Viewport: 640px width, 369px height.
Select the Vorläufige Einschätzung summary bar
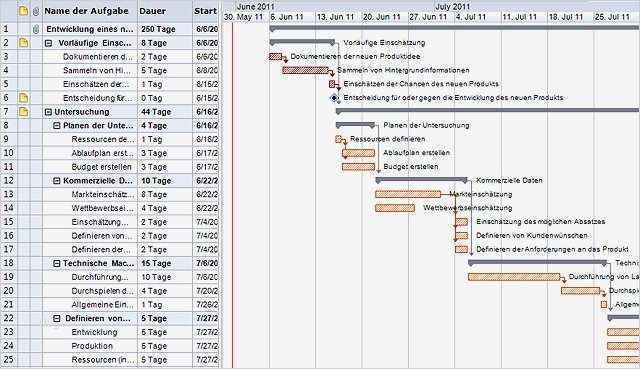(x=302, y=42)
